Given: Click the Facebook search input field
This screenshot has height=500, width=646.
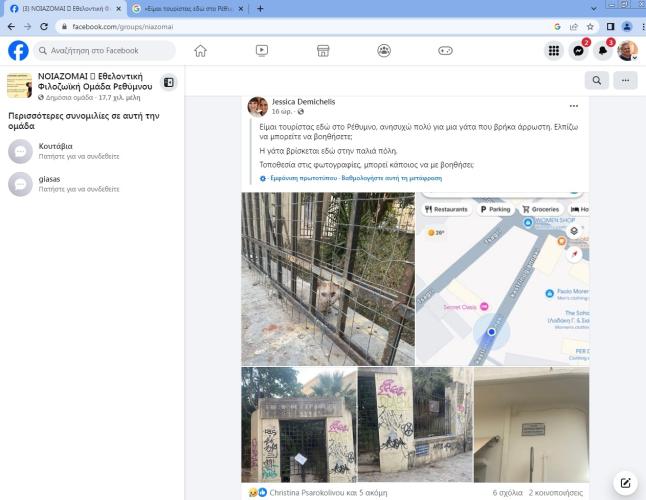Looking at the screenshot, I should pyautogui.click(x=105, y=51).
